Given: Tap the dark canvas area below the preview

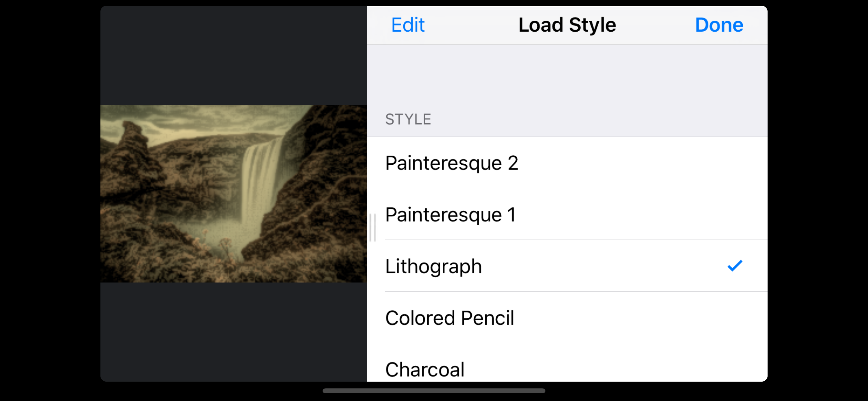Looking at the screenshot, I should click(233, 332).
